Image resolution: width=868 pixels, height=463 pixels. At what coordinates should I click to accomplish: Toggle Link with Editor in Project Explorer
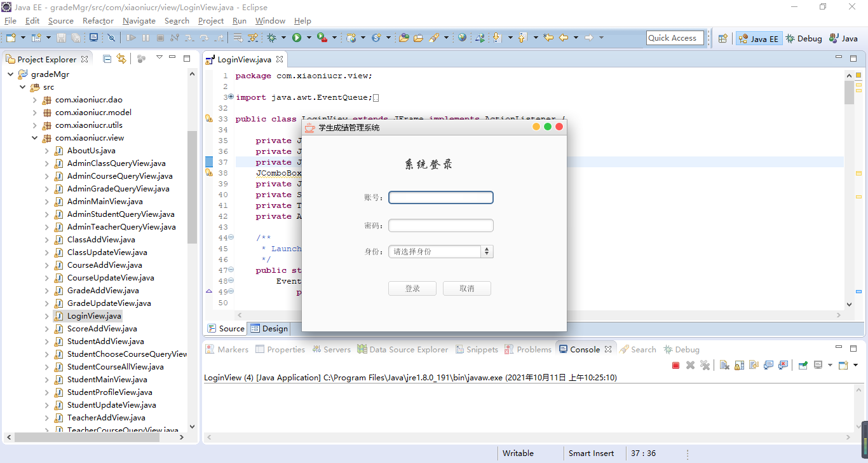pyautogui.click(x=121, y=59)
